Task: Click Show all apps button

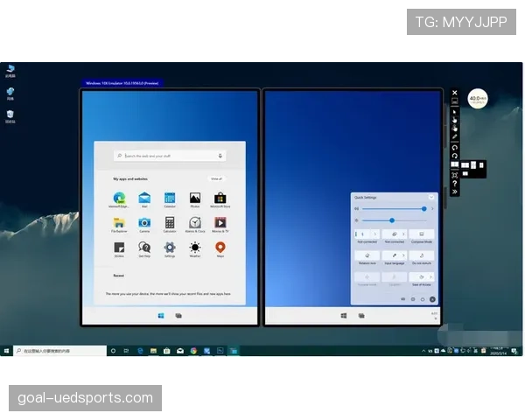Action: (216, 178)
